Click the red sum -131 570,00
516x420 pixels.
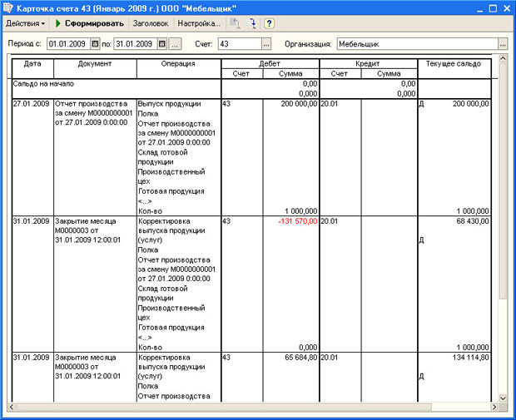coord(298,221)
